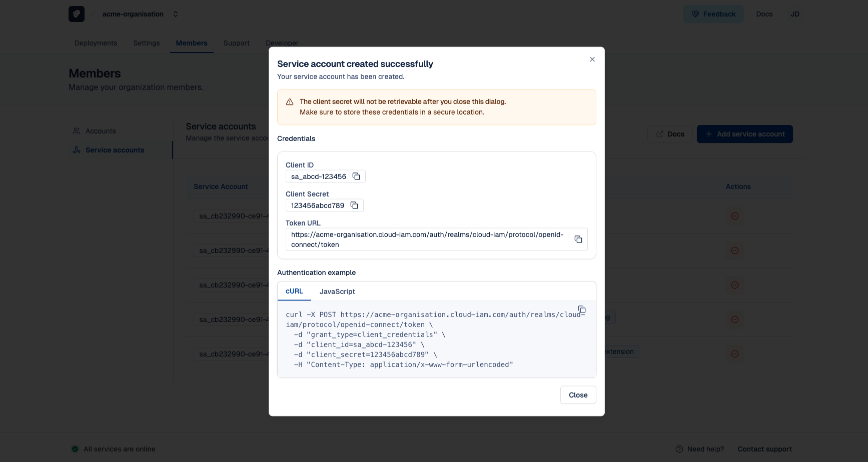Click the Contact support link
Viewport: 868px width, 462px height.
click(764, 449)
